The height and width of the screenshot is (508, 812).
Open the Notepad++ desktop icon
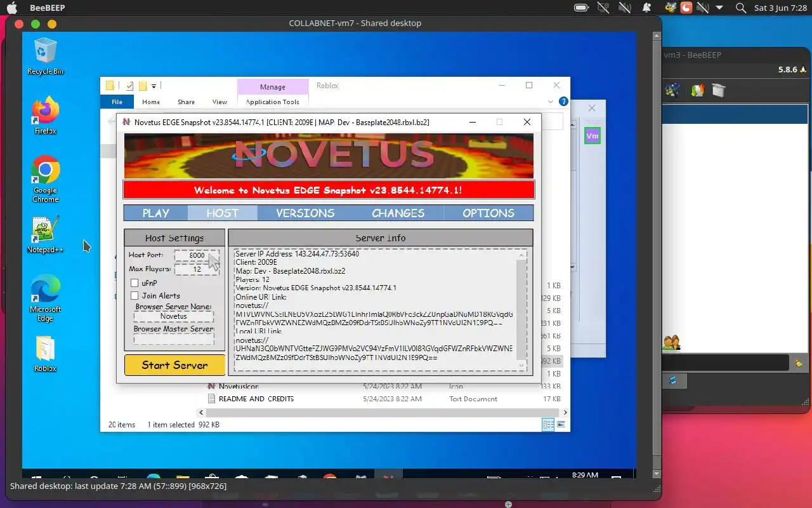[x=45, y=235]
